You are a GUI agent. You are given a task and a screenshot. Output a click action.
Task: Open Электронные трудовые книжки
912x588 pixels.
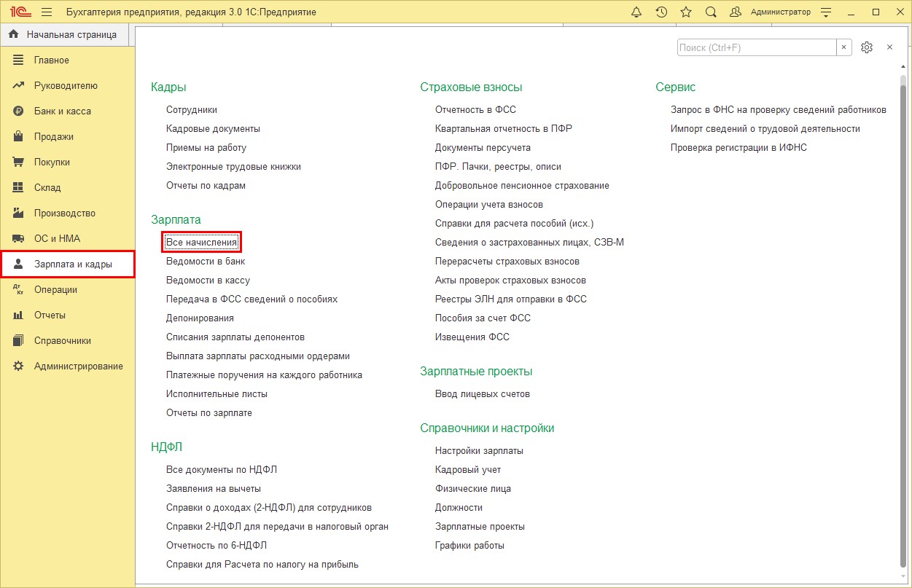point(233,167)
